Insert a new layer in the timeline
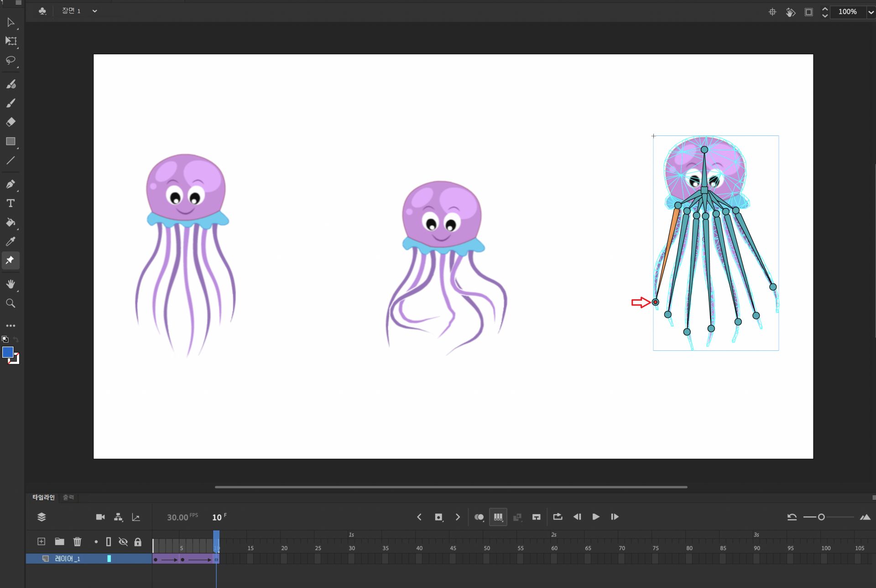This screenshot has height=588, width=876. (x=41, y=542)
